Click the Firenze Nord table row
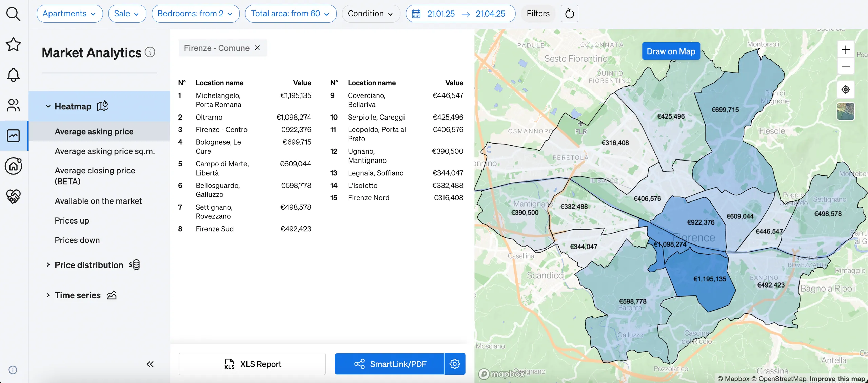The height and width of the screenshot is (383, 868). click(397, 198)
